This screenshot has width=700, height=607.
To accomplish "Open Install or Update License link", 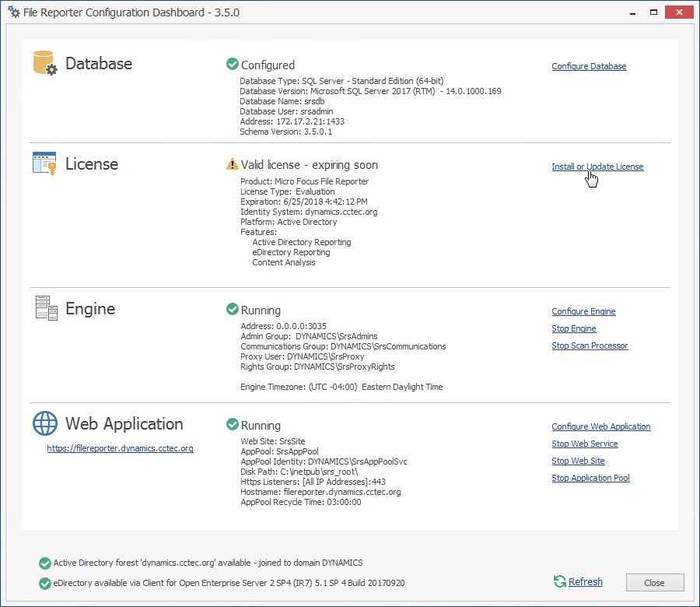I will click(597, 167).
